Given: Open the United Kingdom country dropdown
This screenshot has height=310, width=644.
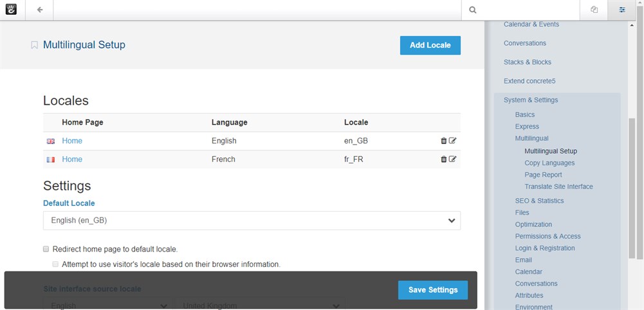Looking at the screenshot, I should (x=261, y=305).
